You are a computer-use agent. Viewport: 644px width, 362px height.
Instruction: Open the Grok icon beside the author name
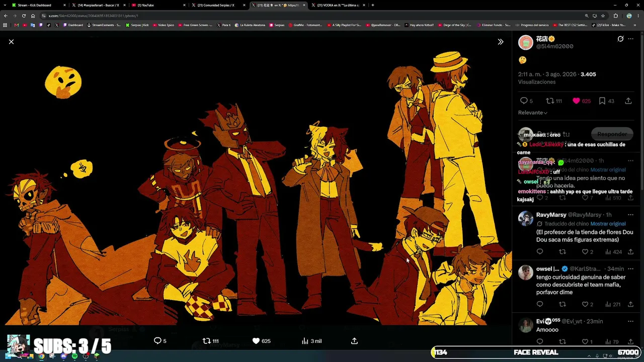620,39
